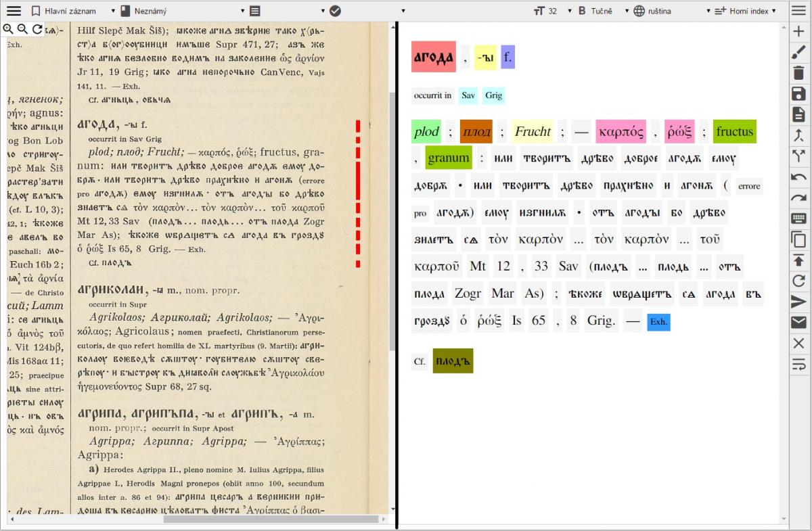This screenshot has width=812, height=531.
Task: Open the right sidebar hamburger menu
Action: point(798,11)
